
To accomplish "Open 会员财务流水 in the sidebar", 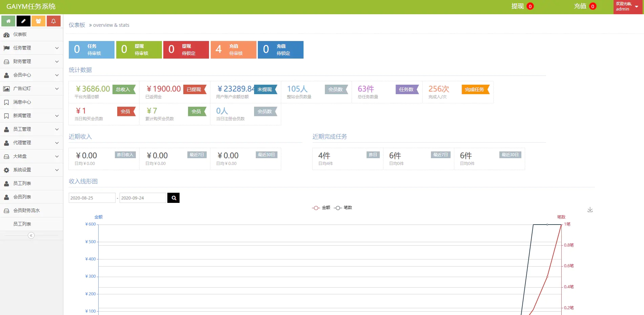I will coord(26,211).
